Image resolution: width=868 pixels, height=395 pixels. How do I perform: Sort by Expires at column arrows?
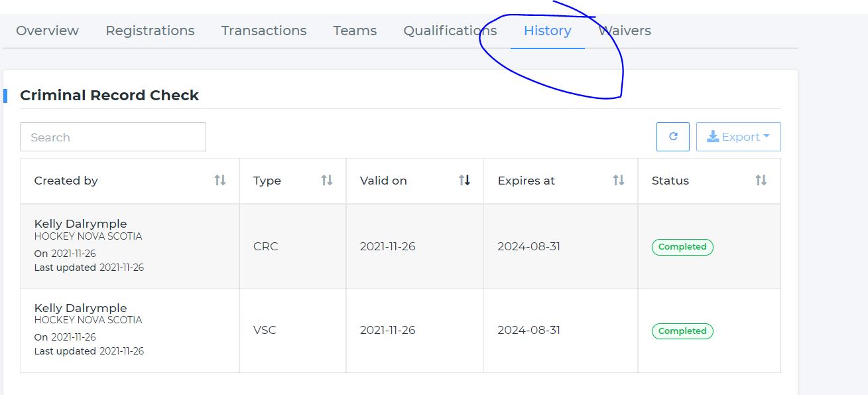pyautogui.click(x=619, y=181)
